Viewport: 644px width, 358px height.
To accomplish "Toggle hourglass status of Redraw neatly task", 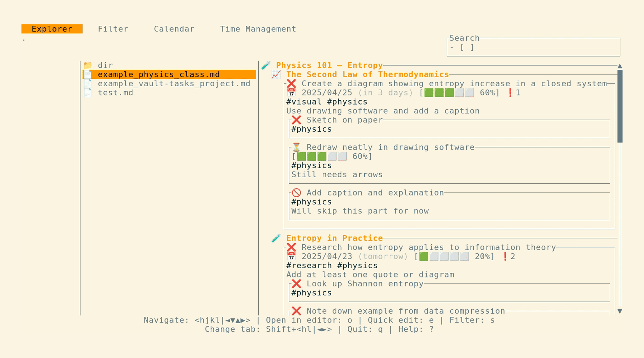I will pyautogui.click(x=296, y=147).
